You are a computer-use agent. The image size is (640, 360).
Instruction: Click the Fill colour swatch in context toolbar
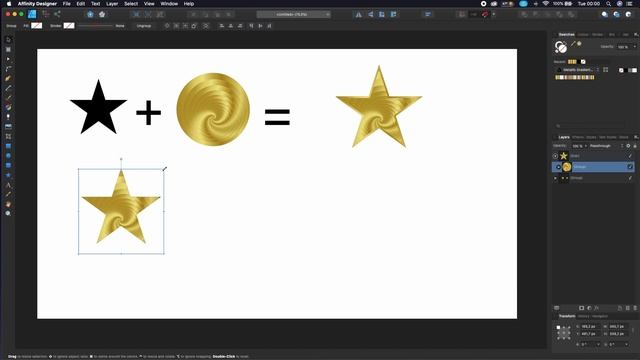pyautogui.click(x=37, y=26)
